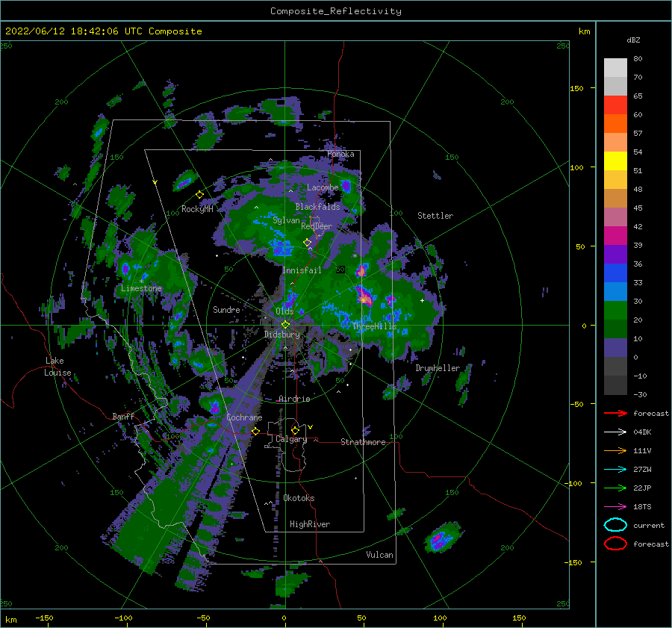
Task: Click the Limestone label
Action: coord(141,288)
